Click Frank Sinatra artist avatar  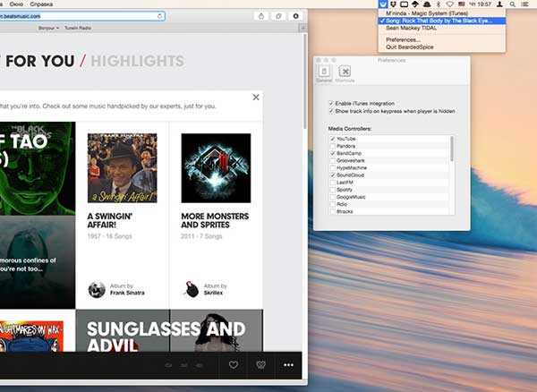(97, 290)
